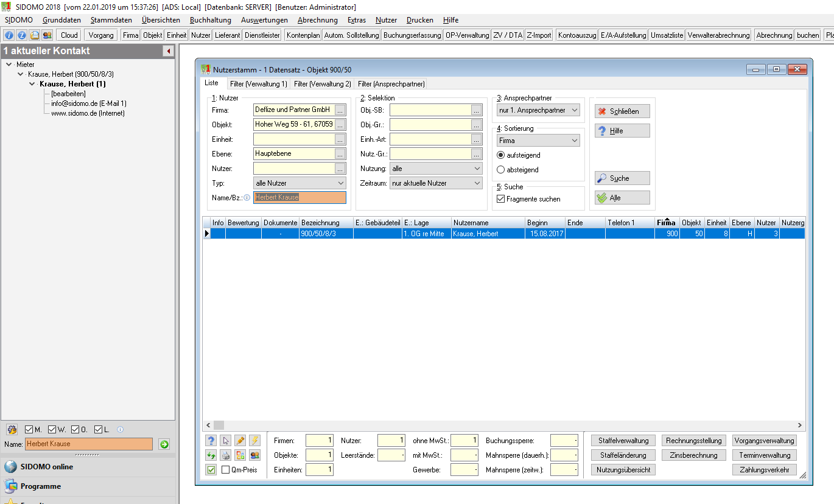Browse Nutzer with its ellipsis button
The image size is (834, 504).
click(x=340, y=169)
